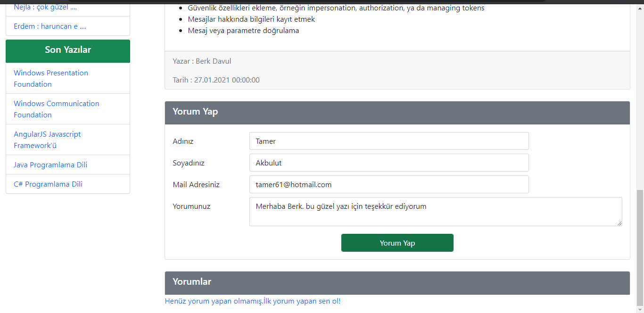The image size is (644, 313).
Task: Open Windows Communication Foundation post
Action: 57,109
